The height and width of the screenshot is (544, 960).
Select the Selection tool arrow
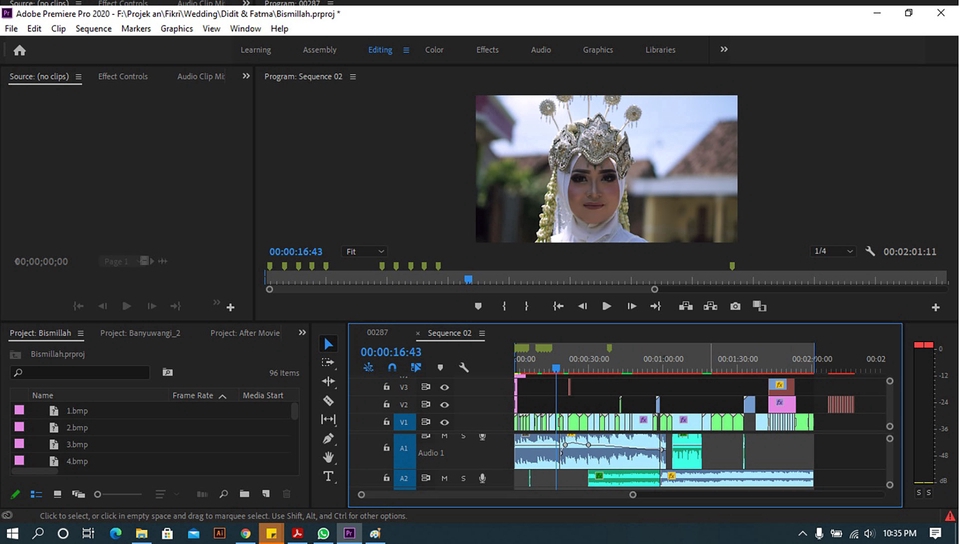(328, 344)
